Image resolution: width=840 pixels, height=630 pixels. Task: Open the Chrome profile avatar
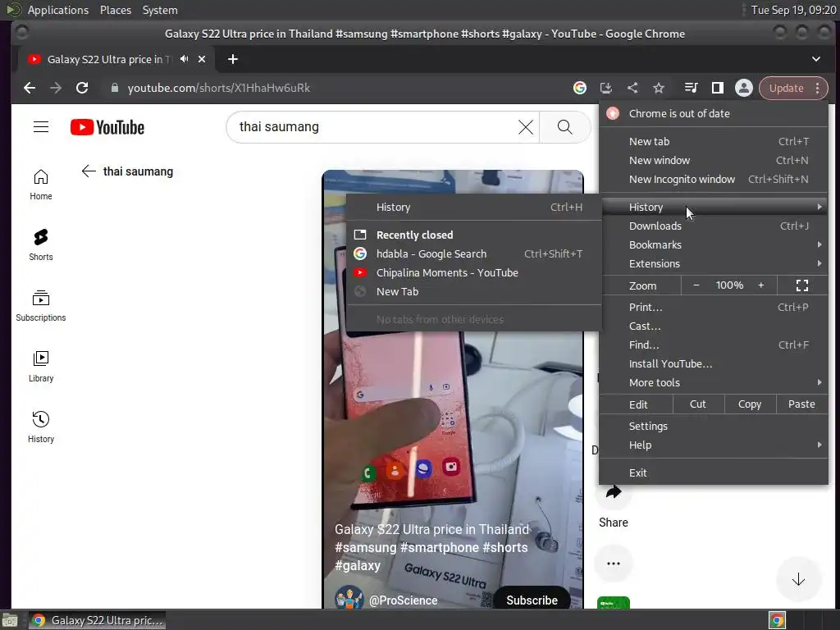pos(743,88)
